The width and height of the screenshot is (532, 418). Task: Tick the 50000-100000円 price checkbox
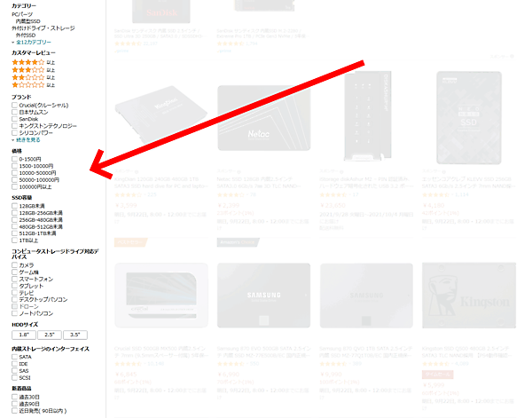[x=14, y=180]
